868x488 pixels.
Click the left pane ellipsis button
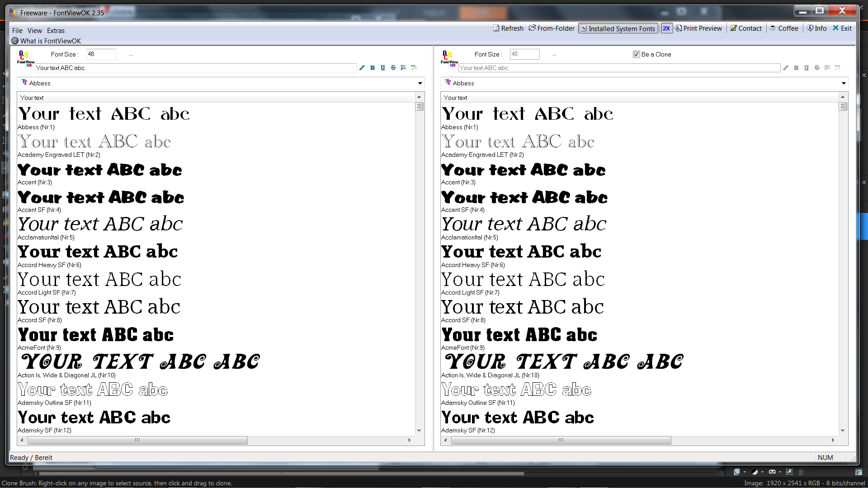click(131, 55)
